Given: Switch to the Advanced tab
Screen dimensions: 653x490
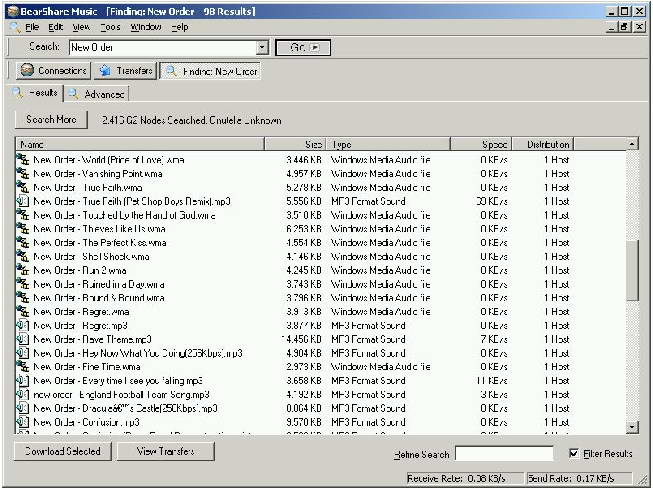Looking at the screenshot, I should pyautogui.click(x=97, y=94).
